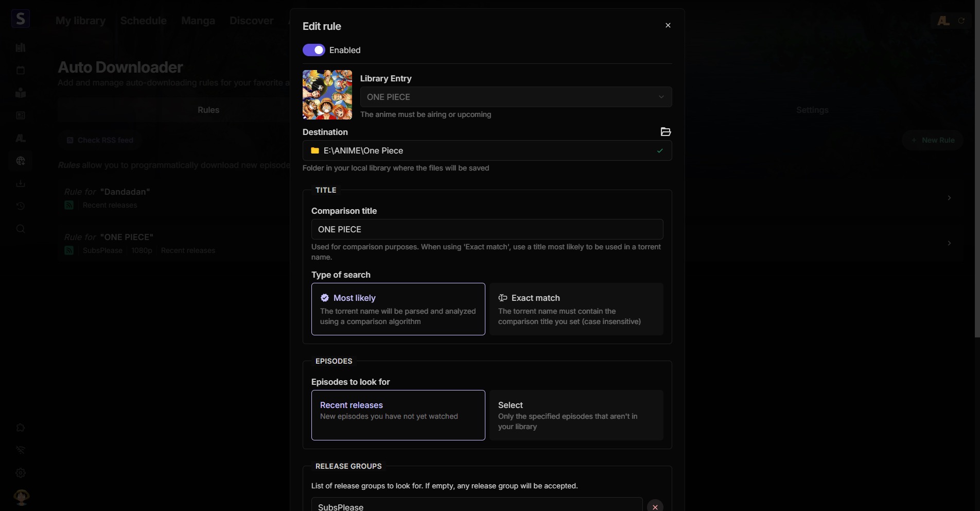Click the Edit rule dialog title
The height and width of the screenshot is (511, 980).
point(322,26)
